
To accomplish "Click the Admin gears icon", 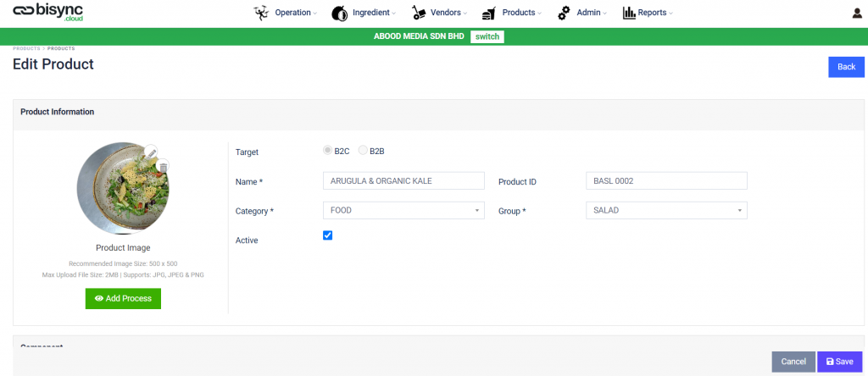I will tap(564, 13).
